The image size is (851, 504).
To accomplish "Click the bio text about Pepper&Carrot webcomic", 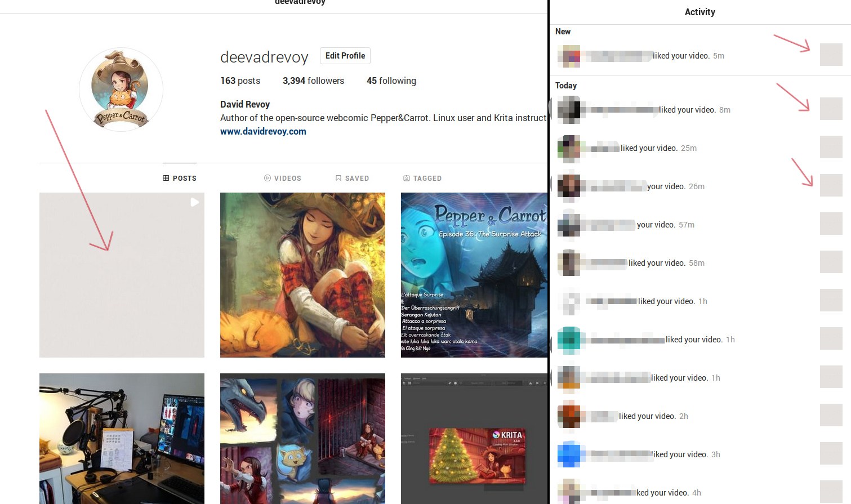I will coord(384,118).
